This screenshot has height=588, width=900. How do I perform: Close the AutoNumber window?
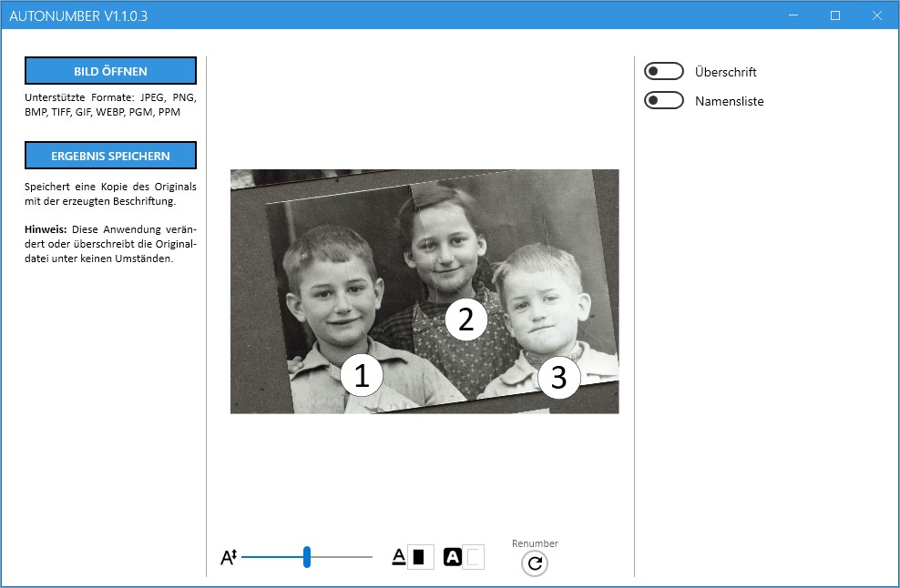click(877, 15)
